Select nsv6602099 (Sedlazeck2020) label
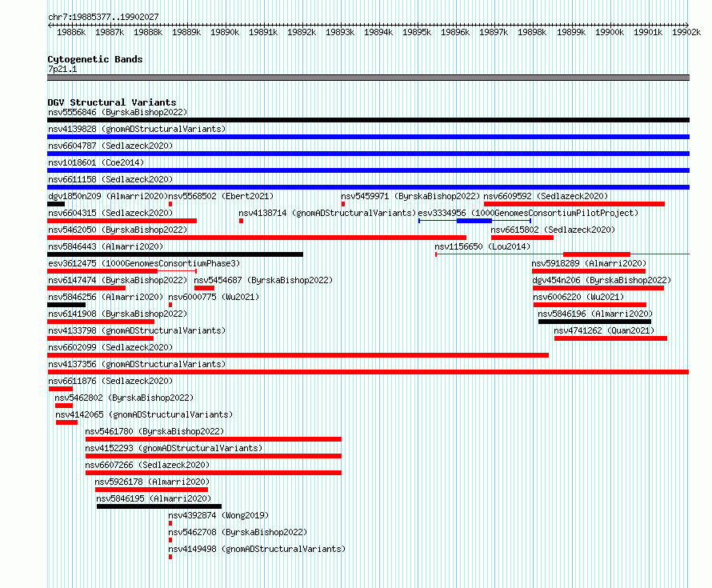This screenshot has width=712, height=588. click(110, 347)
